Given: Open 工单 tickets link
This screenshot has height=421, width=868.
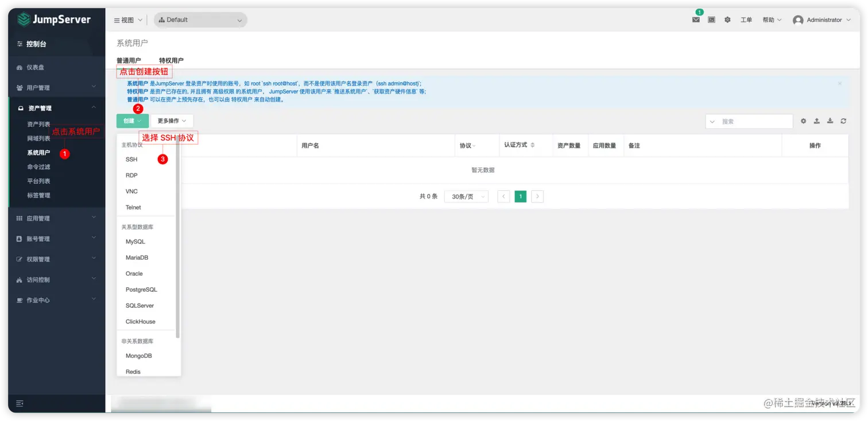Looking at the screenshot, I should coord(746,20).
